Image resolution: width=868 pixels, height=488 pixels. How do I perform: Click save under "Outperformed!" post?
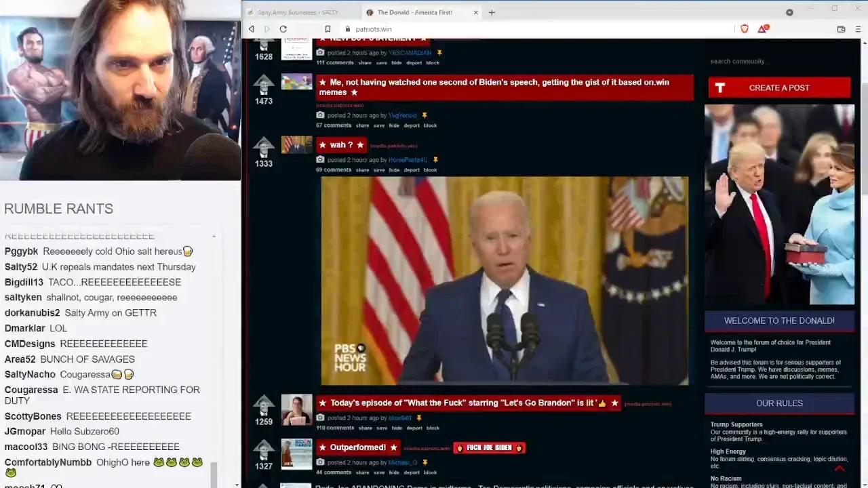tap(382, 472)
